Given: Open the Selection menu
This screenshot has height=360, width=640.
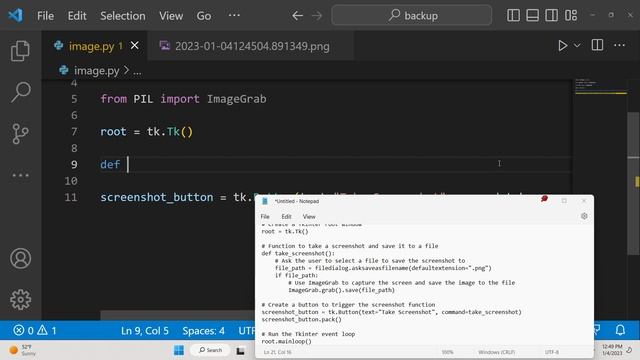Looking at the screenshot, I should 123,16.
